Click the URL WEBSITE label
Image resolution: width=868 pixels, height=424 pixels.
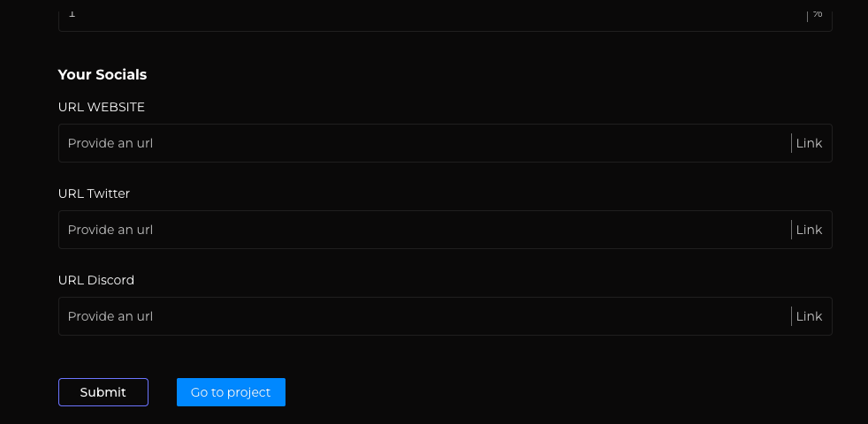click(102, 107)
